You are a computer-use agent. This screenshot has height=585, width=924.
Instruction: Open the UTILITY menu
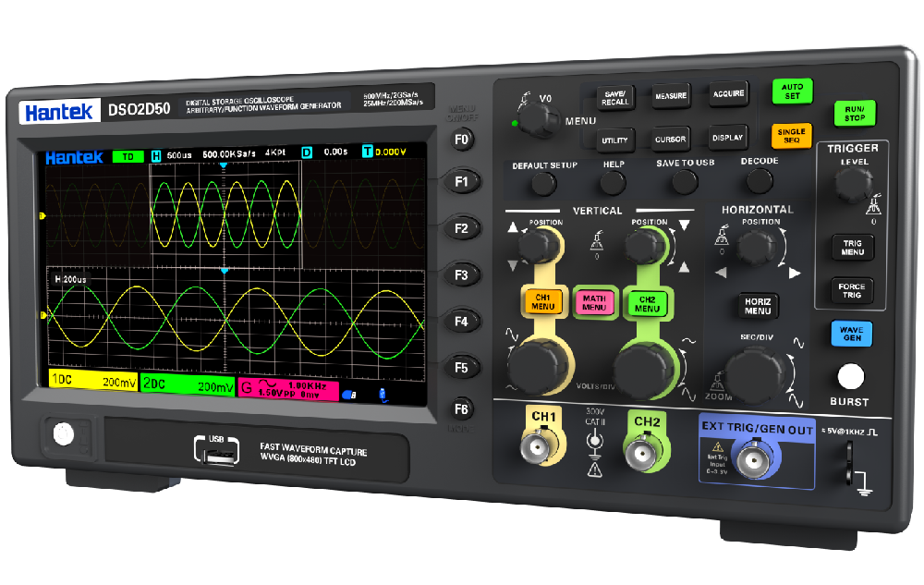click(x=614, y=140)
